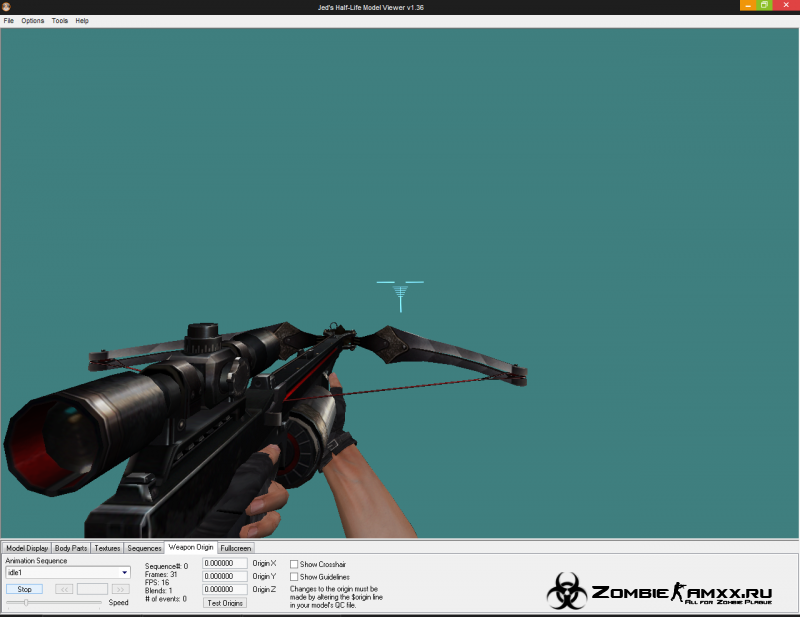Click the app icon in title bar
This screenshot has width=800, height=617.
[6, 7]
